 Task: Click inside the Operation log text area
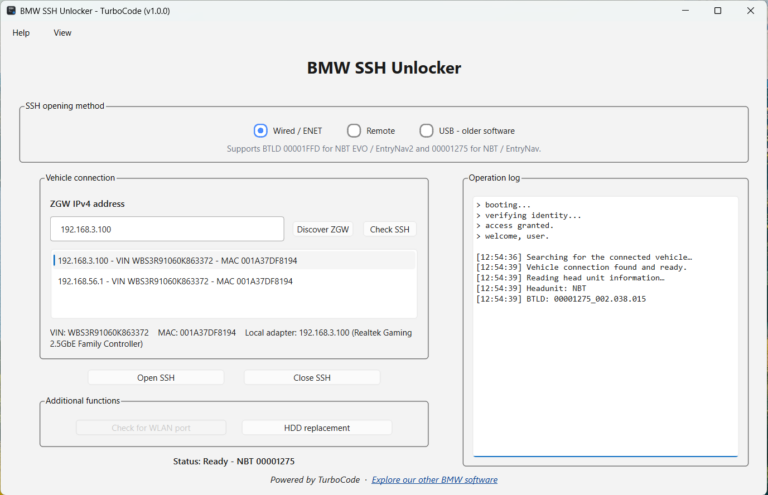605,326
